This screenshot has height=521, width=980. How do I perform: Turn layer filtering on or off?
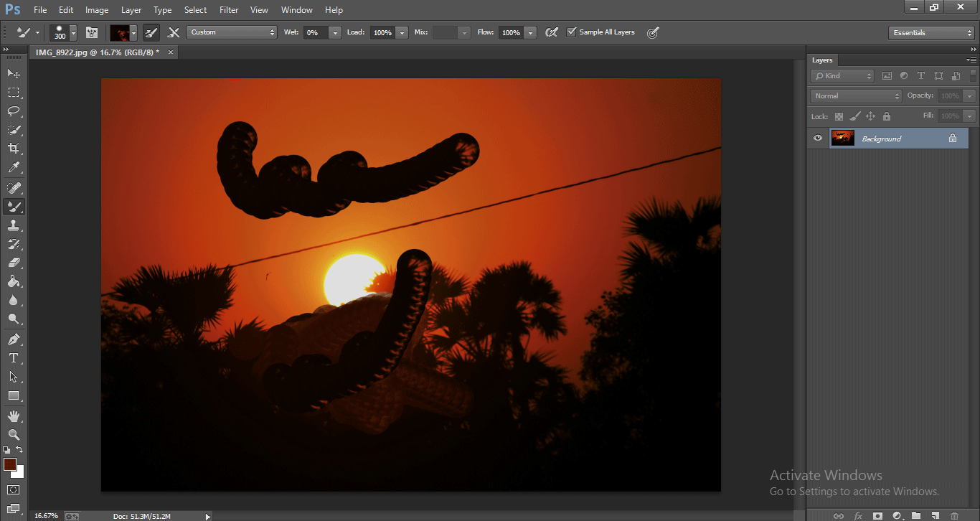point(974,75)
